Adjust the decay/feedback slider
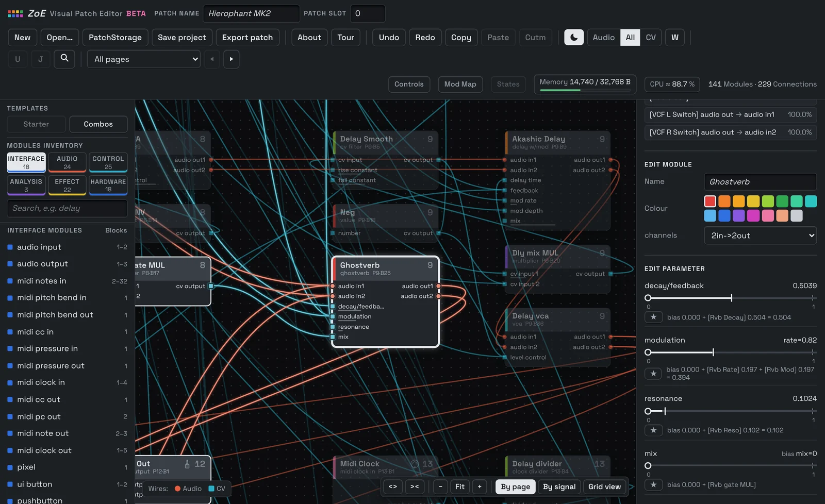The width and height of the screenshot is (825, 504). (x=731, y=298)
